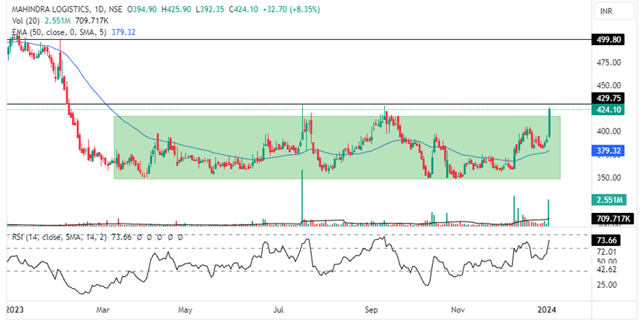Click the 429.75 horizontal line price label

(609, 98)
